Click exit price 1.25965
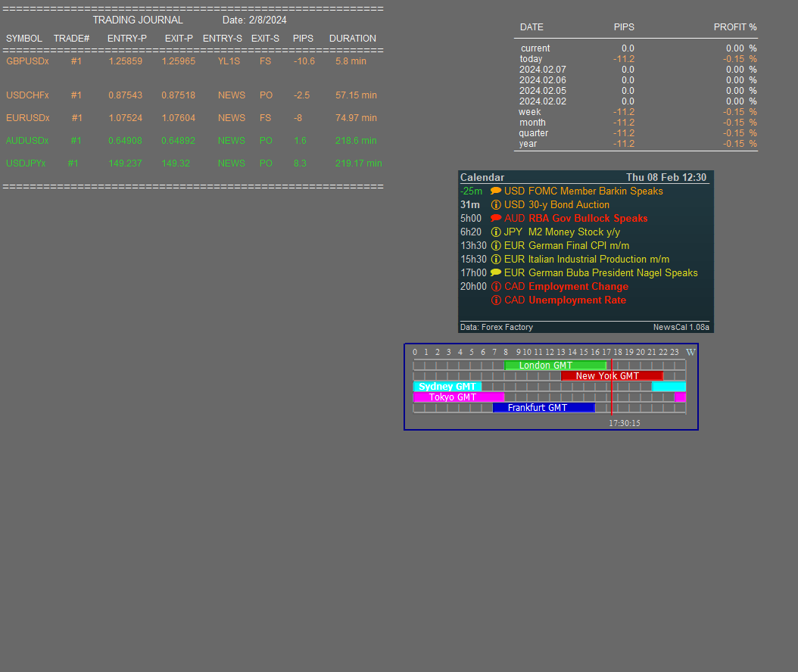The width and height of the screenshot is (798, 672). pyautogui.click(x=178, y=61)
